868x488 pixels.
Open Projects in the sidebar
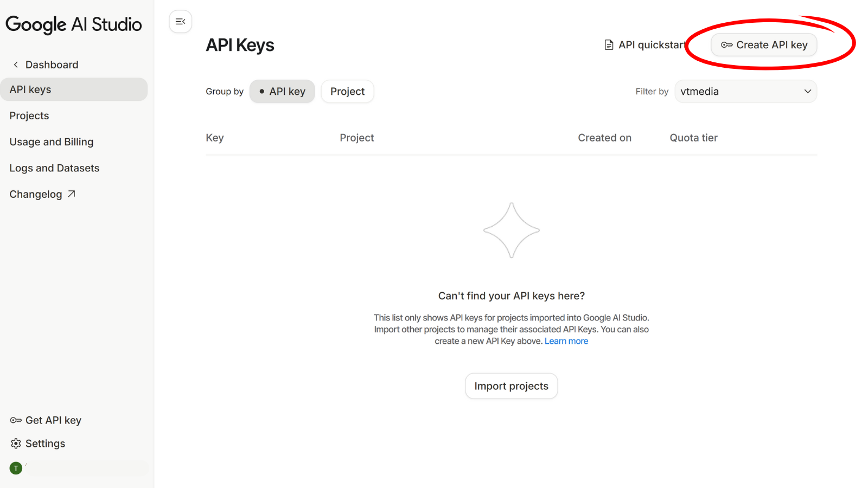29,115
